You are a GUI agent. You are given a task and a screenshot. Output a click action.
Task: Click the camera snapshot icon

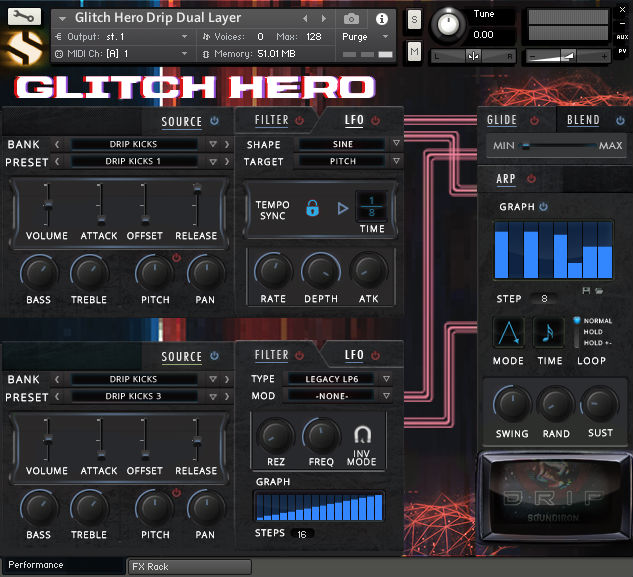pyautogui.click(x=351, y=19)
